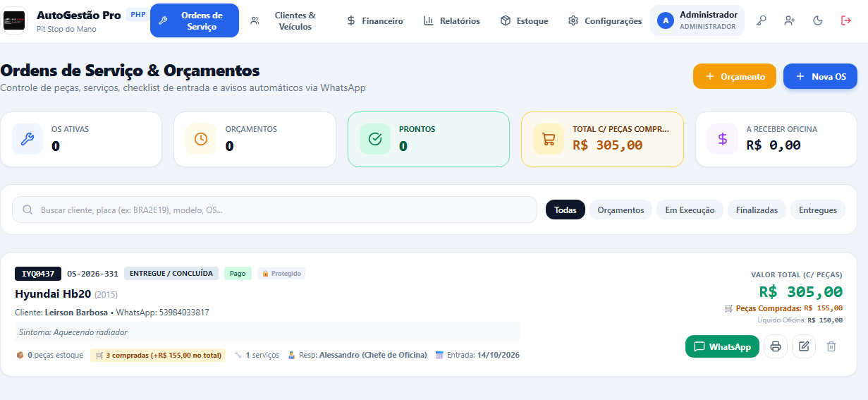
Task: Click the 3 compradas badge
Action: pos(157,355)
